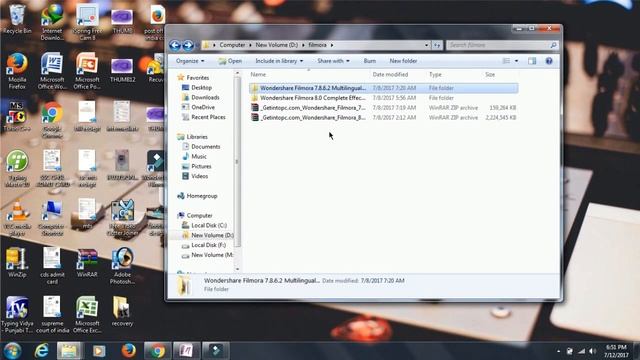Open Videos library in navigation pane
Image resolution: width=640 pixels, height=360 pixels.
pos(195,176)
